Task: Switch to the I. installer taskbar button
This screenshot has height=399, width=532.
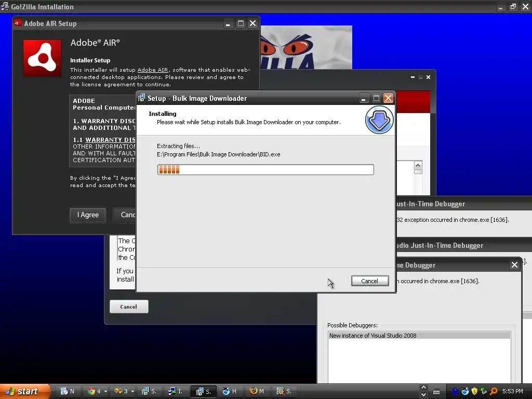Action: [176, 391]
